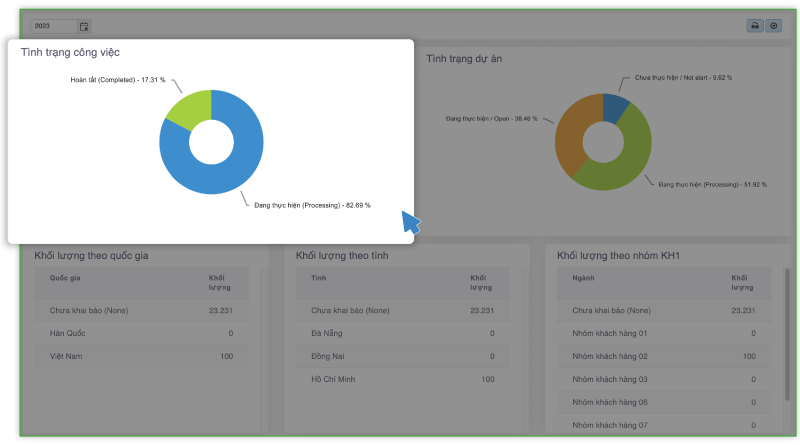Click the 'Tỉnh' column header
Image resolution: width=800 pixels, height=445 pixels.
coord(320,278)
